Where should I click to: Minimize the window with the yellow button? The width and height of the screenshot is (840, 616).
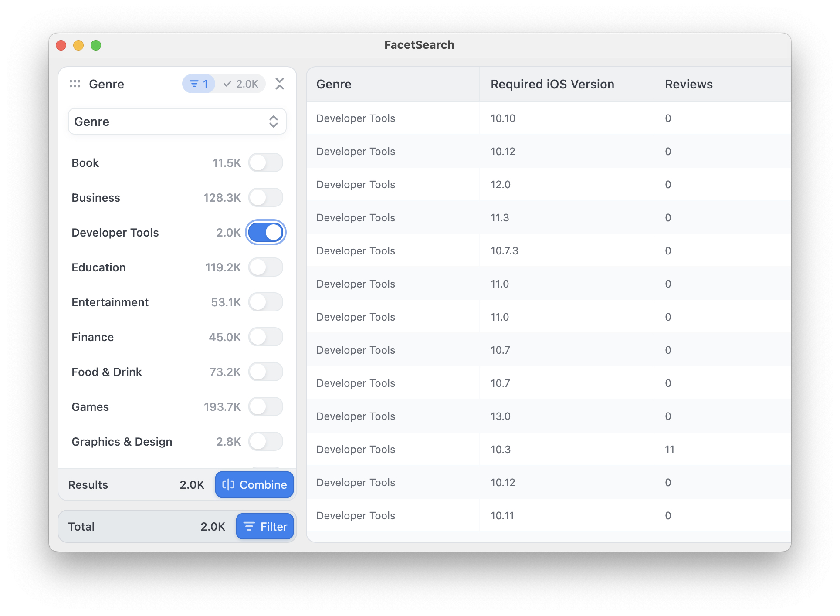(78, 45)
